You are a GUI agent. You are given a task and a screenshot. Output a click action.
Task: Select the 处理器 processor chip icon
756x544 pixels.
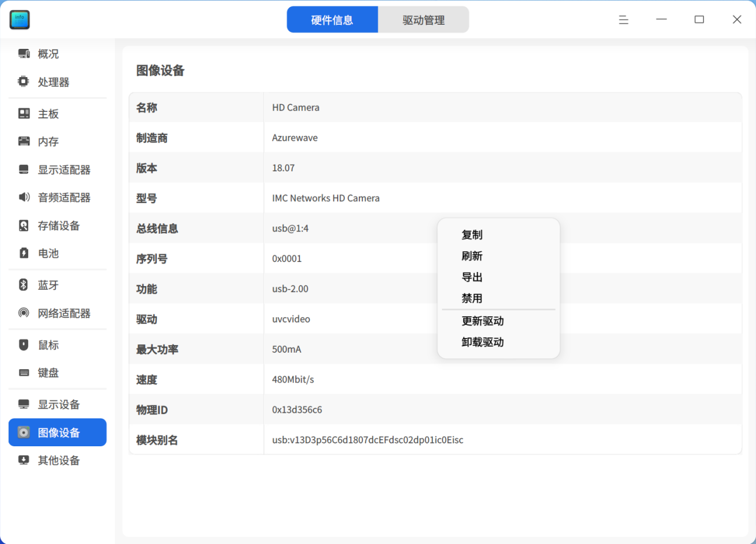(24, 82)
